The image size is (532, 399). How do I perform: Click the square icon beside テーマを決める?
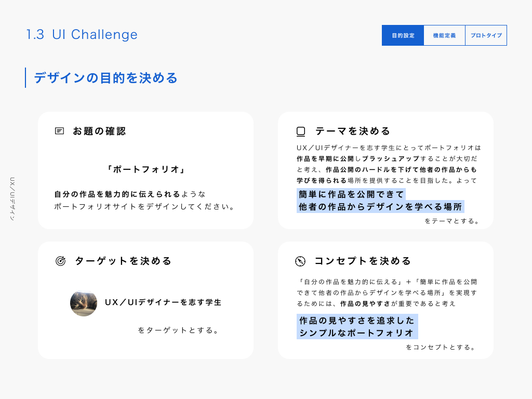pos(301,131)
